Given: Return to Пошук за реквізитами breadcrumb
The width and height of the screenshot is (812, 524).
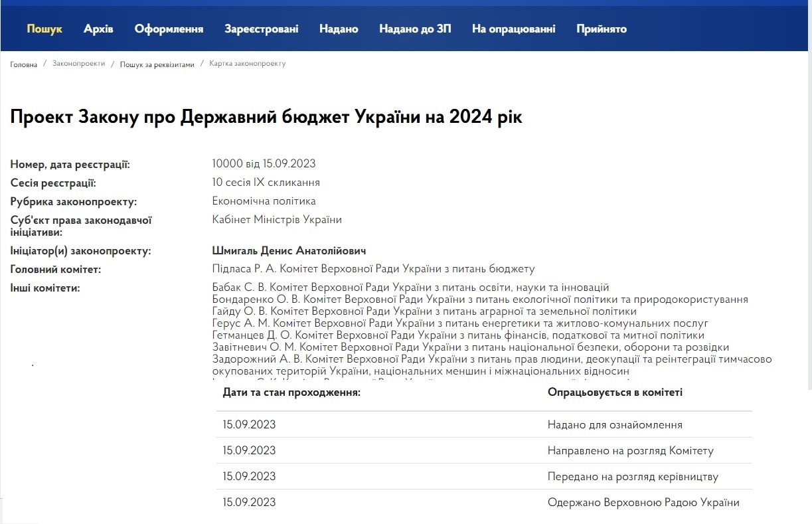Looking at the screenshot, I should pyautogui.click(x=157, y=64).
